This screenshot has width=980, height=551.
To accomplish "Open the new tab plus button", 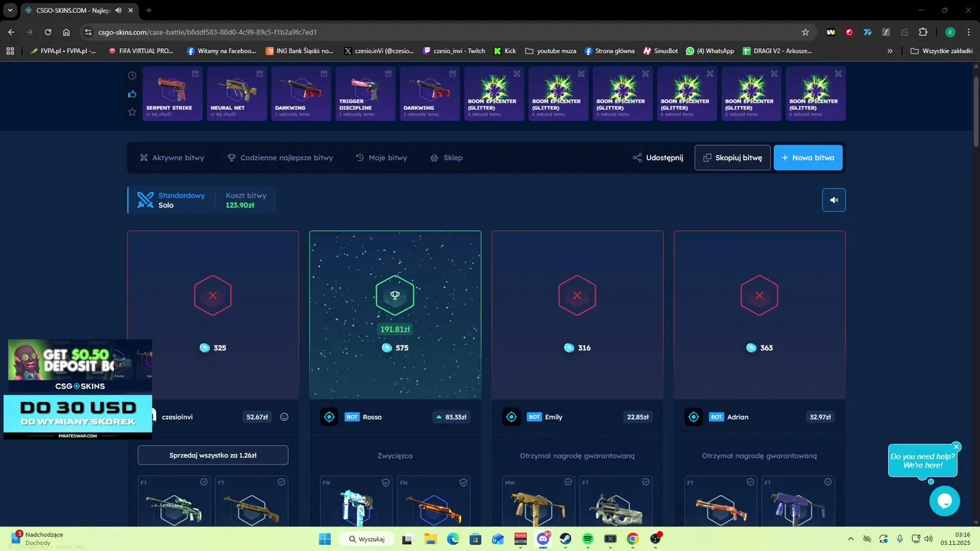I will click(x=149, y=10).
